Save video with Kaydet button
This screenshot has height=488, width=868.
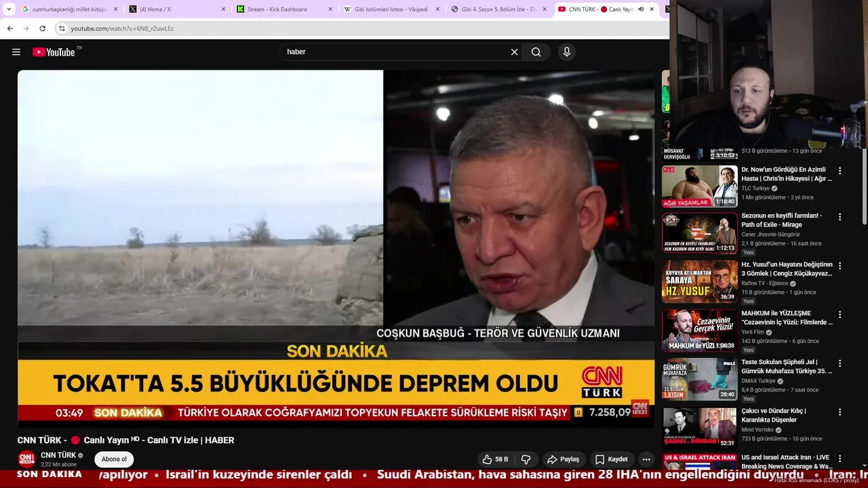click(612, 460)
